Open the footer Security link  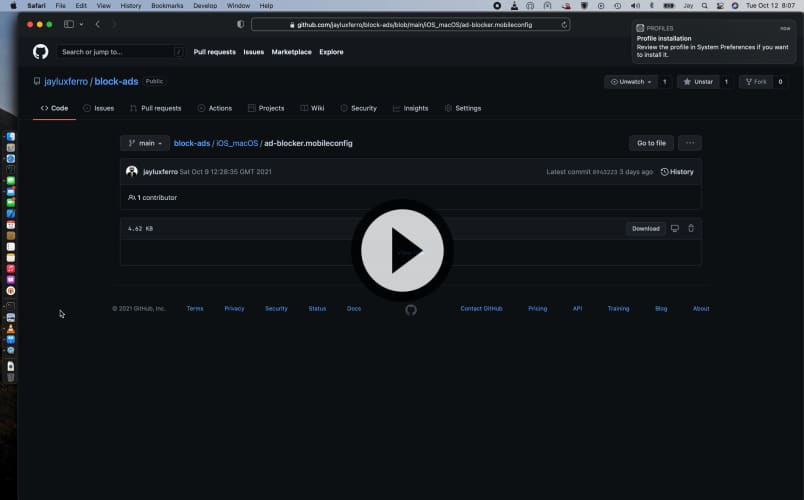click(276, 309)
